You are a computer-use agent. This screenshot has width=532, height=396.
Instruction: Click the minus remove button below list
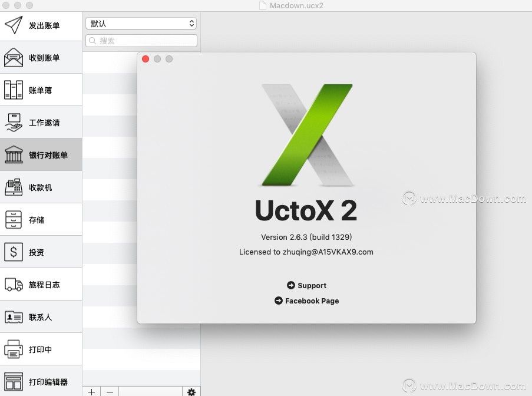tap(110, 392)
